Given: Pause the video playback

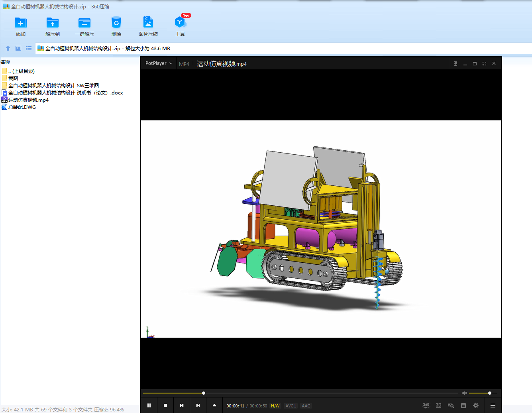Looking at the screenshot, I should 149,405.
